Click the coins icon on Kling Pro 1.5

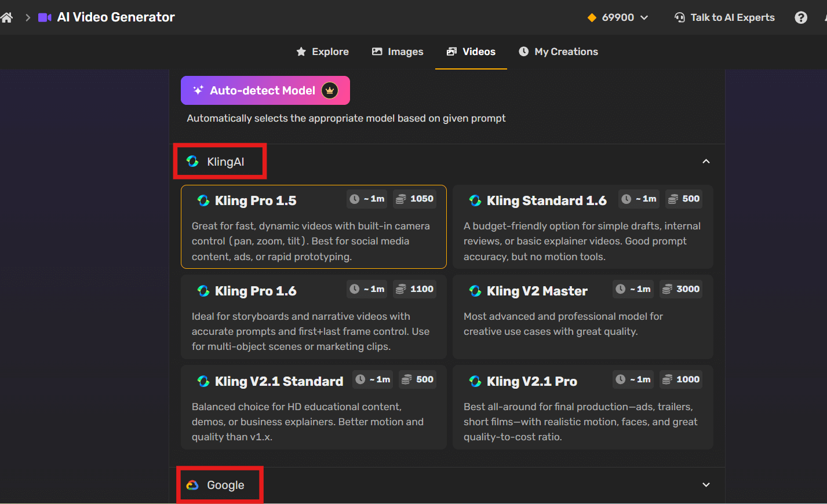(x=400, y=199)
